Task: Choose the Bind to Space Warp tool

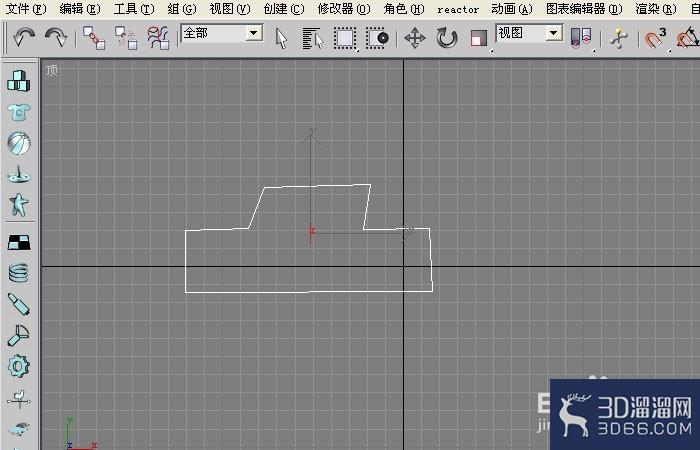Action: point(158,38)
